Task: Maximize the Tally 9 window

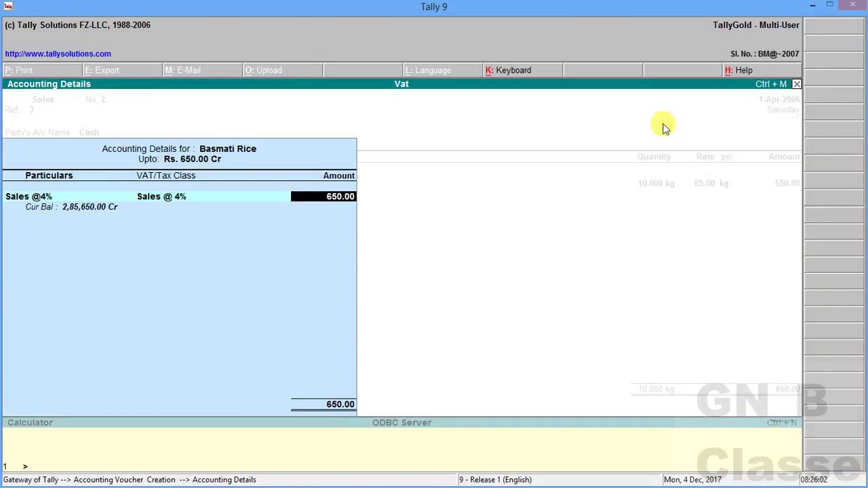Action: click(x=829, y=5)
